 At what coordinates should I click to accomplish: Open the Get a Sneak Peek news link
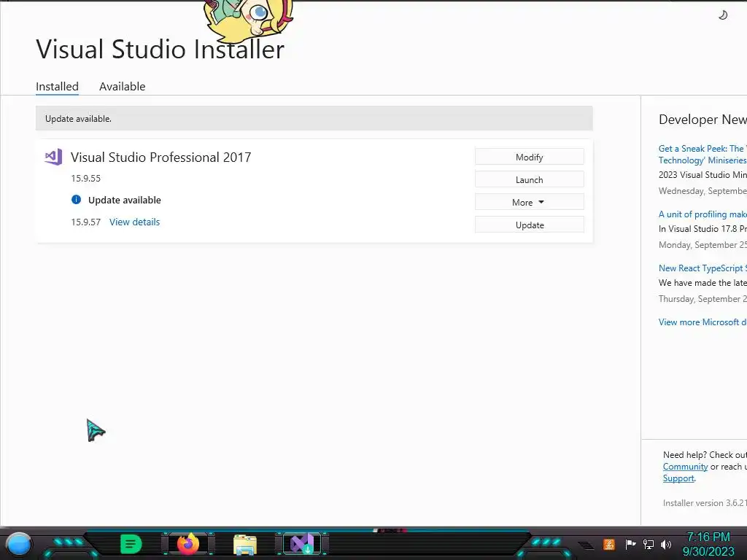click(x=703, y=155)
